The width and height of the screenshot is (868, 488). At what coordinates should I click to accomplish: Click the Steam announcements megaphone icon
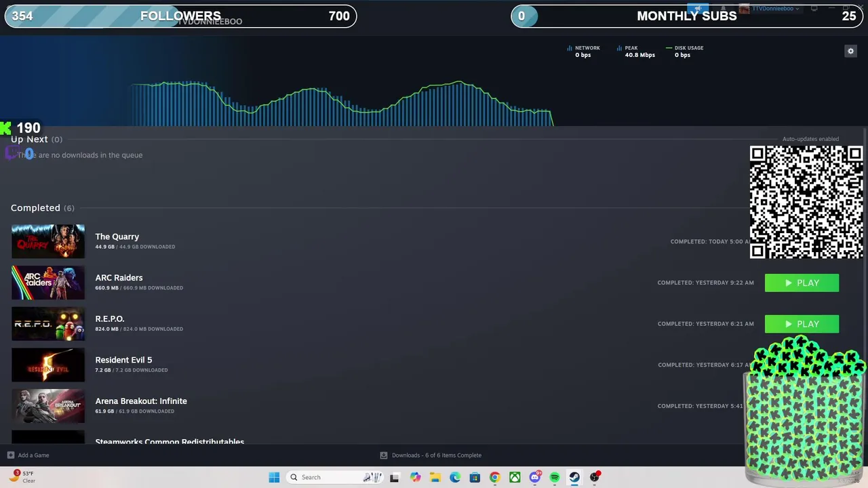[698, 9]
